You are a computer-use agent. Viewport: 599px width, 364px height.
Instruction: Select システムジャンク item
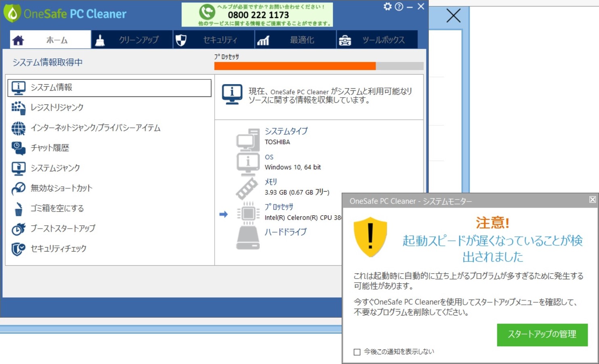[109, 168]
